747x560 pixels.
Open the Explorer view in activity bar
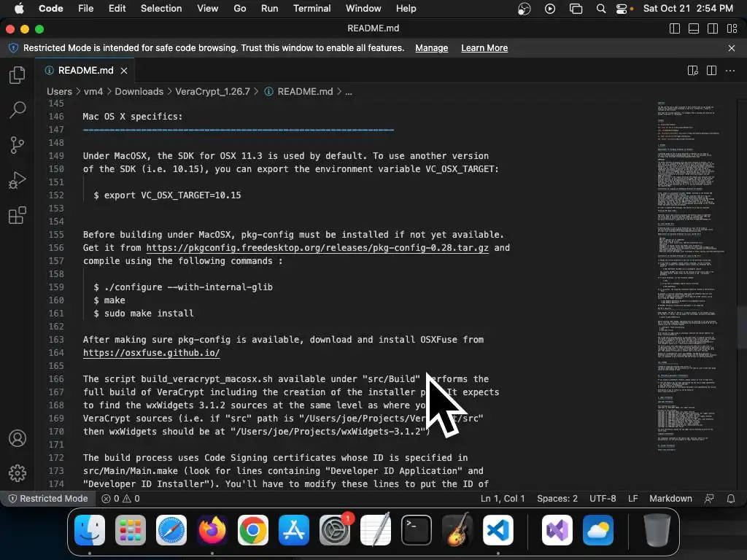click(18, 75)
